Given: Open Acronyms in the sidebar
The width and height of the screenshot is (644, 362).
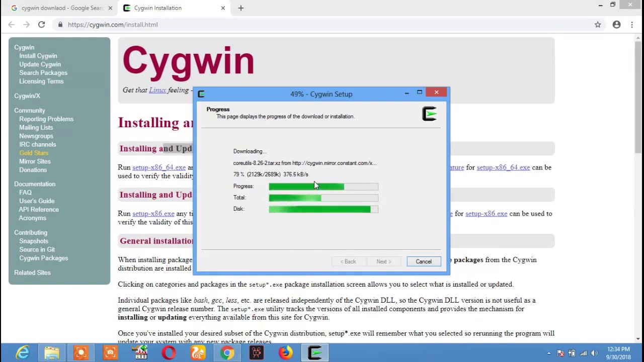Looking at the screenshot, I should coord(33,218).
